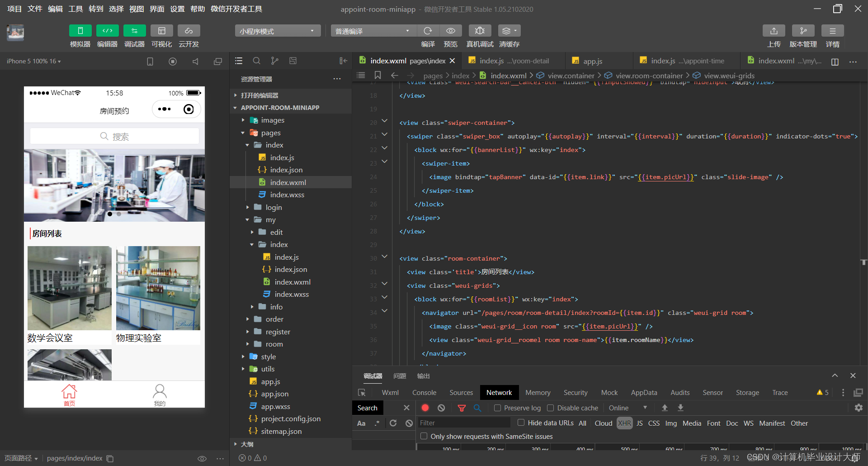This screenshot has height=466, width=868.
Task: Clear cache via the 清缓存 icon
Action: click(x=509, y=31)
